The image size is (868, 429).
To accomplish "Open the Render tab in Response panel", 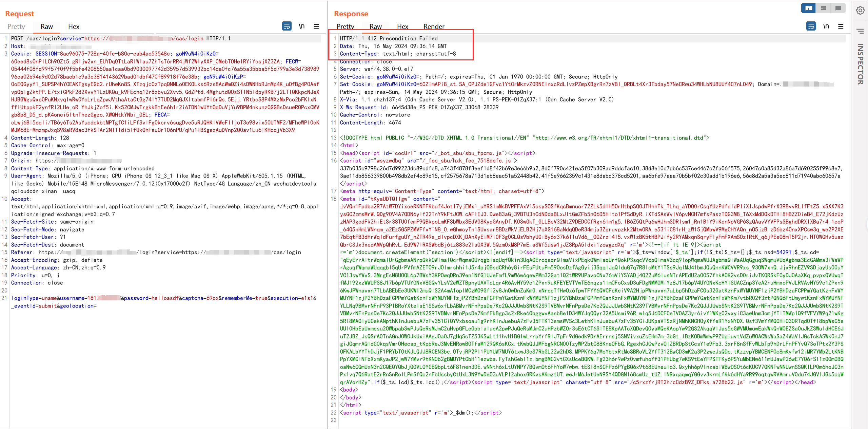I will tap(434, 26).
